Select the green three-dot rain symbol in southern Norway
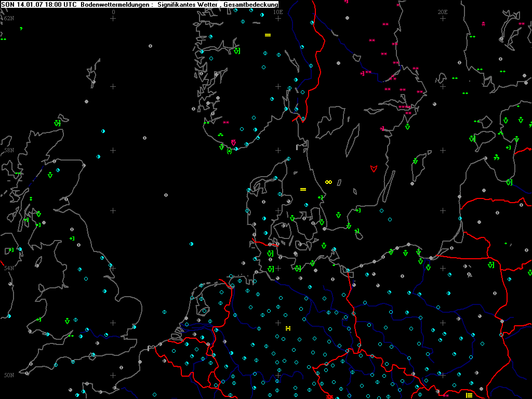Viewport: 532px width, 399px height. pyautogui.click(x=220, y=135)
